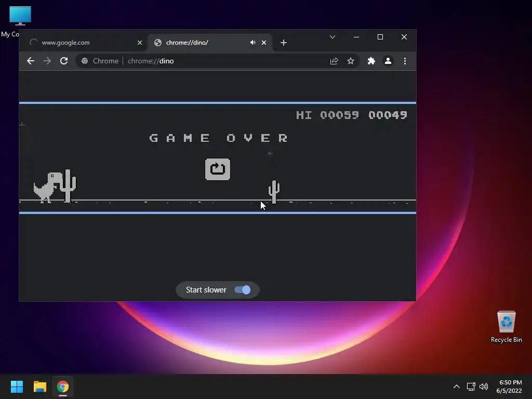This screenshot has height=399, width=532.
Task: Open the Extensions puzzle icon
Action: tap(371, 61)
